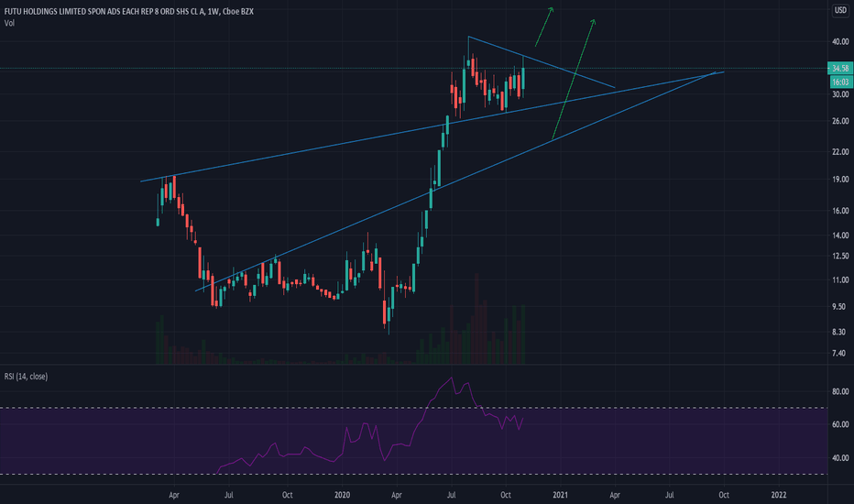Click the countdown label 16:03
The image size is (854, 504).
pyautogui.click(x=840, y=82)
